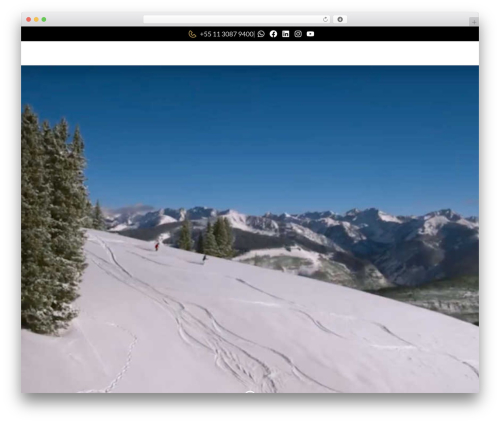Maximize the window with the green button

44,19
